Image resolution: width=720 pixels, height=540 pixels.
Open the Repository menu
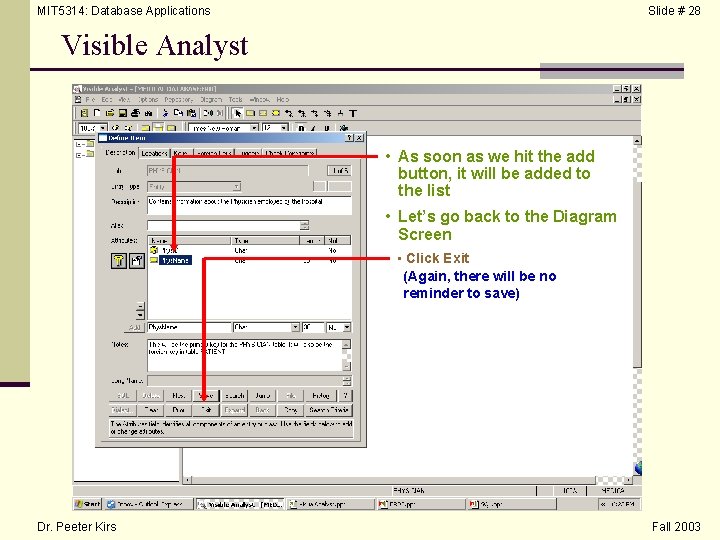click(x=179, y=99)
